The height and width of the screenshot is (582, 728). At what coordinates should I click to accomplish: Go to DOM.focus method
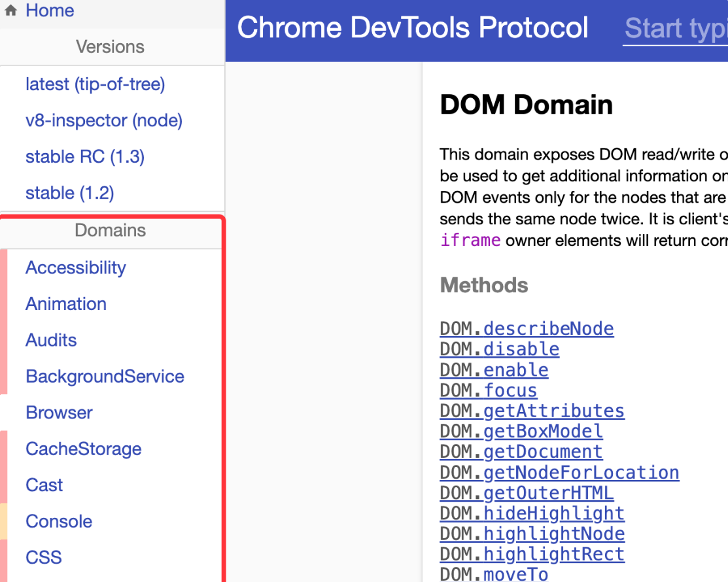coord(489,390)
